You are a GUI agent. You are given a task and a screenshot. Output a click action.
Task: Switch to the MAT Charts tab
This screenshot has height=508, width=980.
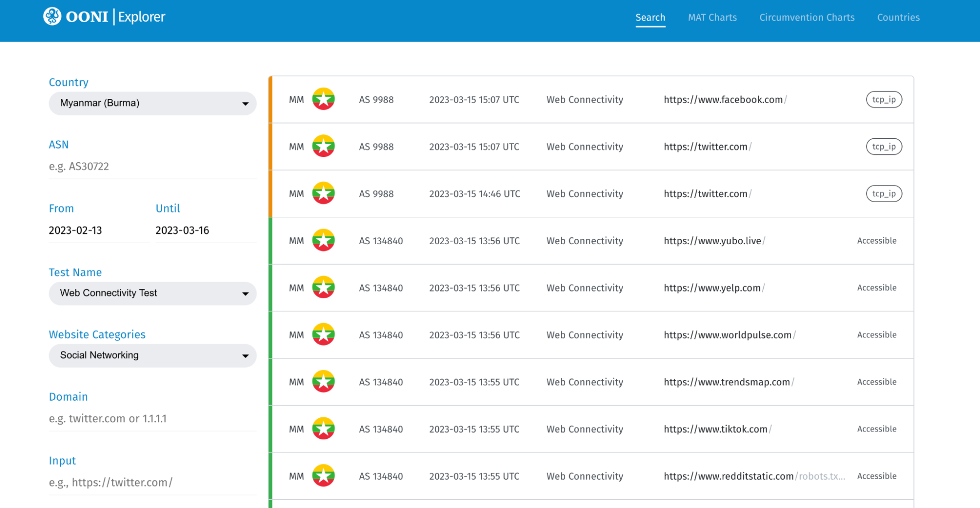[712, 18]
